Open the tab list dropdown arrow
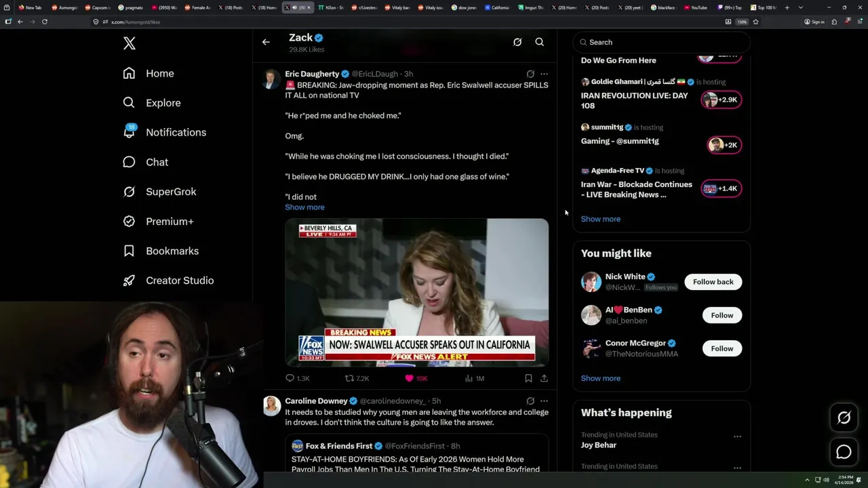The image size is (868, 488). point(801,7)
